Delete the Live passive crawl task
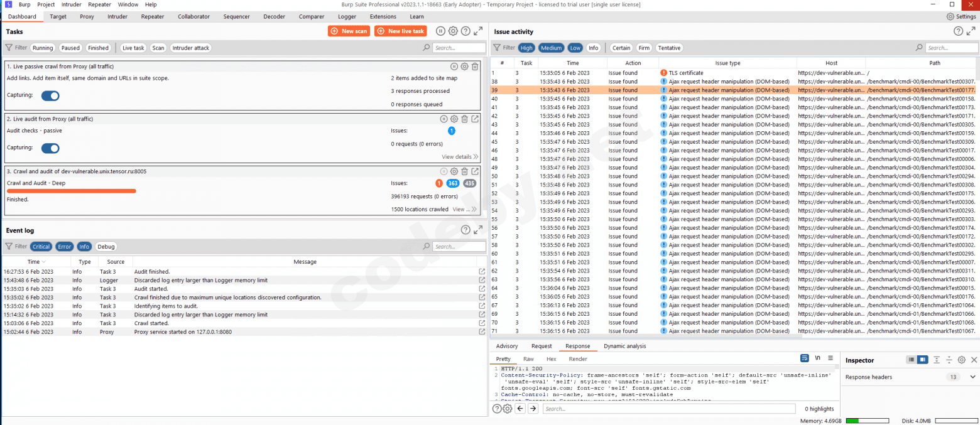 click(475, 67)
